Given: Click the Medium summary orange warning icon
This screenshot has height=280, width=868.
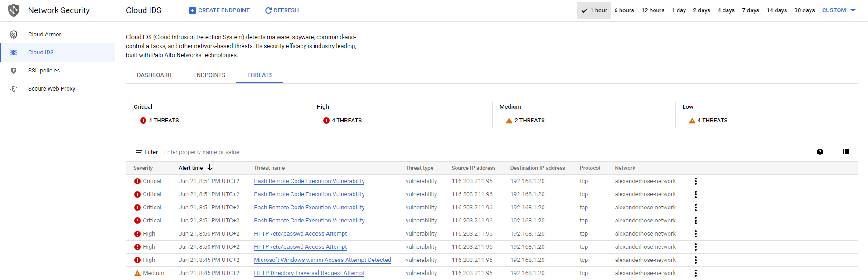Looking at the screenshot, I should [x=509, y=121].
